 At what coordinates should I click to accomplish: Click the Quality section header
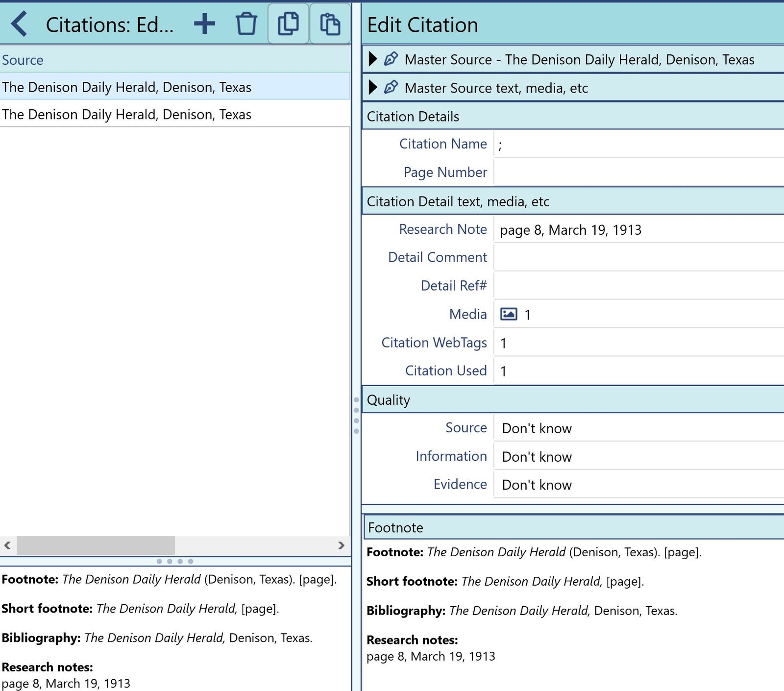coord(573,399)
